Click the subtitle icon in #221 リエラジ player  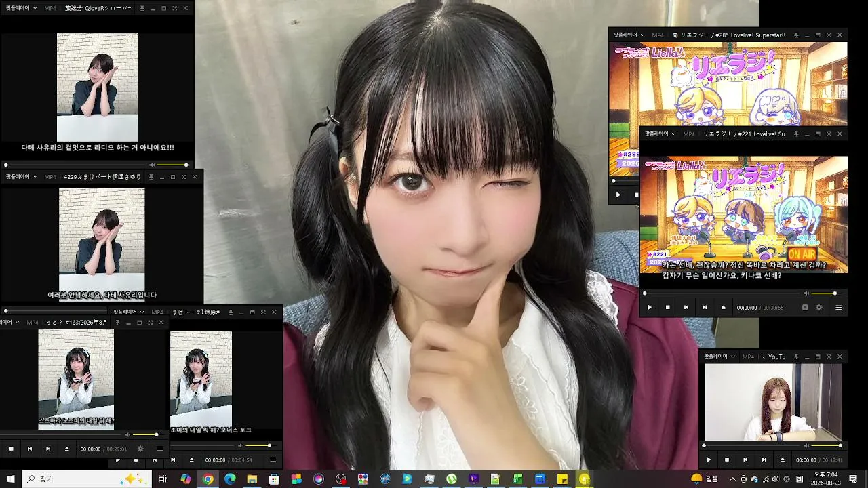[805, 307]
